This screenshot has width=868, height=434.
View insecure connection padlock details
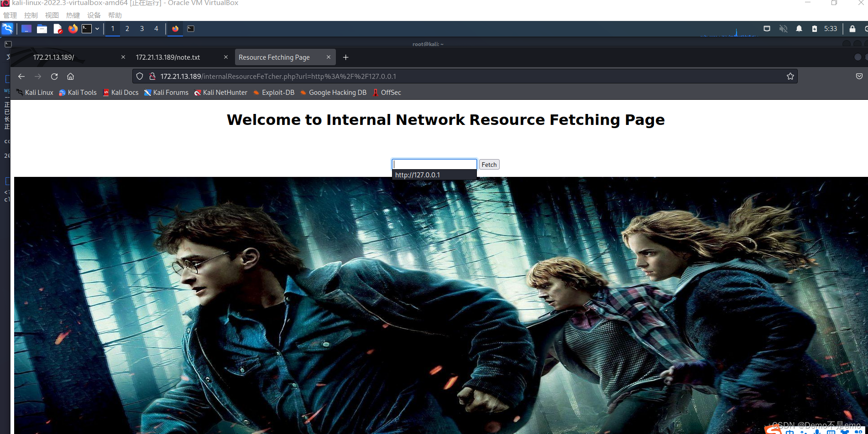coord(152,77)
